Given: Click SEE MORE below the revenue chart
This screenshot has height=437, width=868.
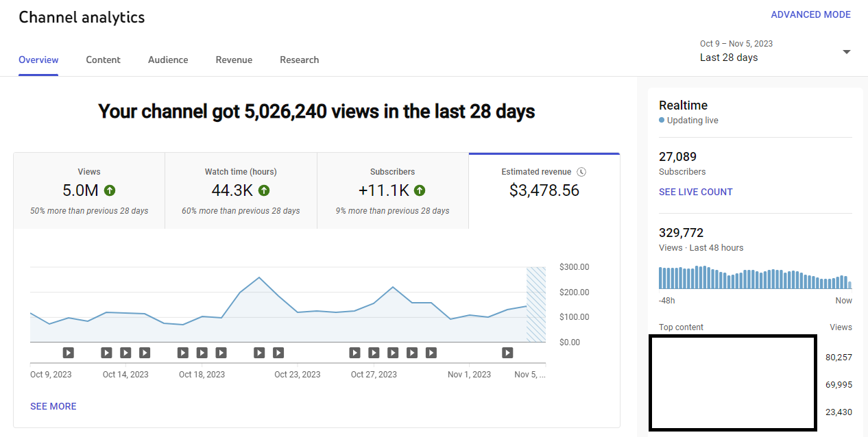Looking at the screenshot, I should (53, 406).
